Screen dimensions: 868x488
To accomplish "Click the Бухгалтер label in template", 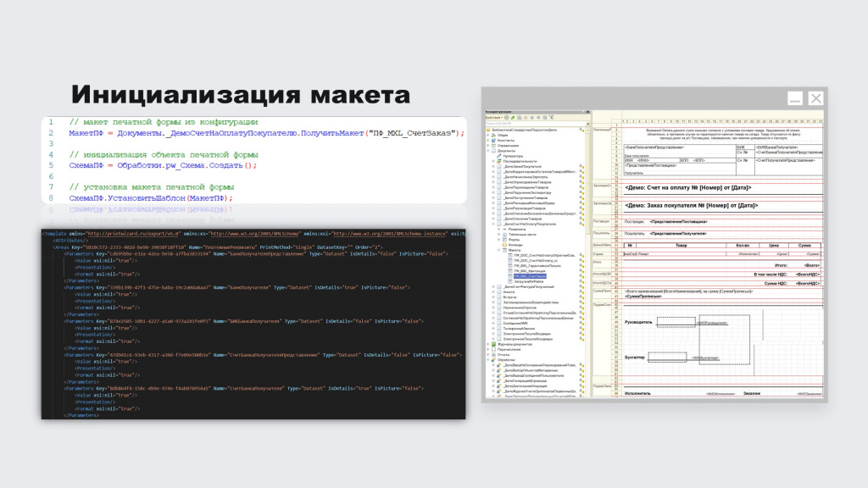I will pyautogui.click(x=634, y=358).
